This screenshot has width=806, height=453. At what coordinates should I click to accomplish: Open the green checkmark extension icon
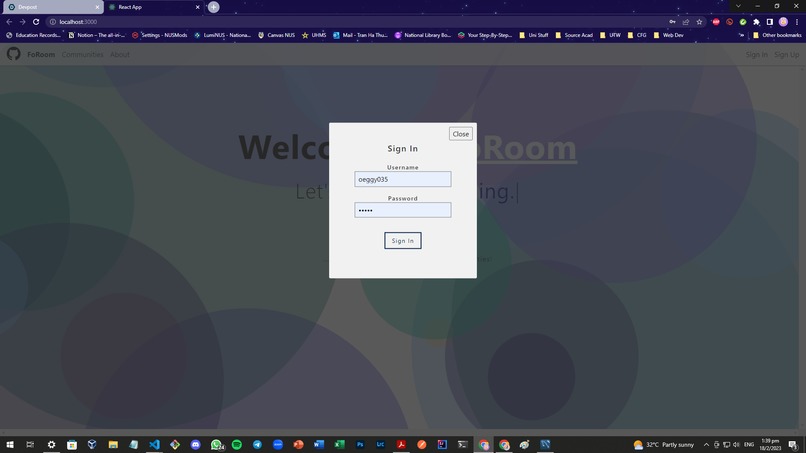point(743,22)
